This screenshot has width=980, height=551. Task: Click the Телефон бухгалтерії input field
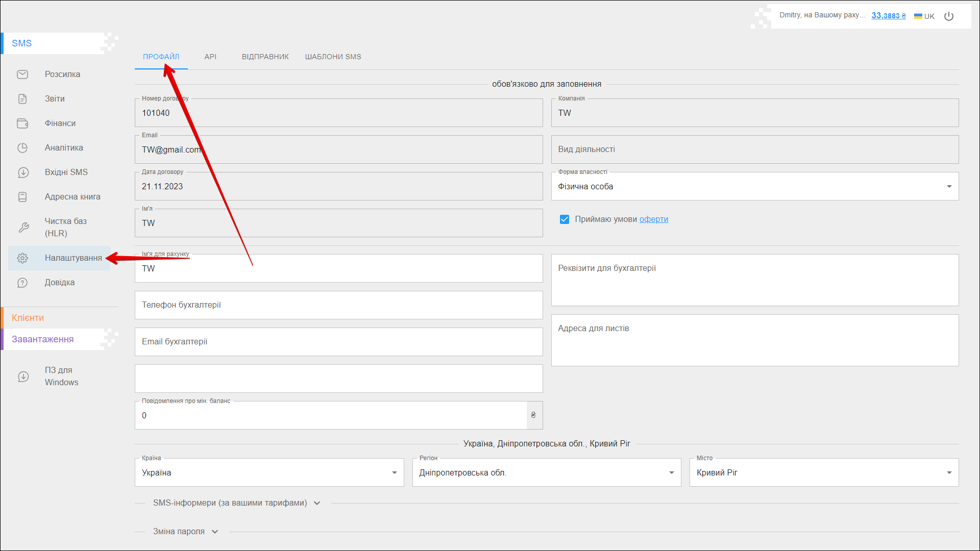click(x=338, y=305)
